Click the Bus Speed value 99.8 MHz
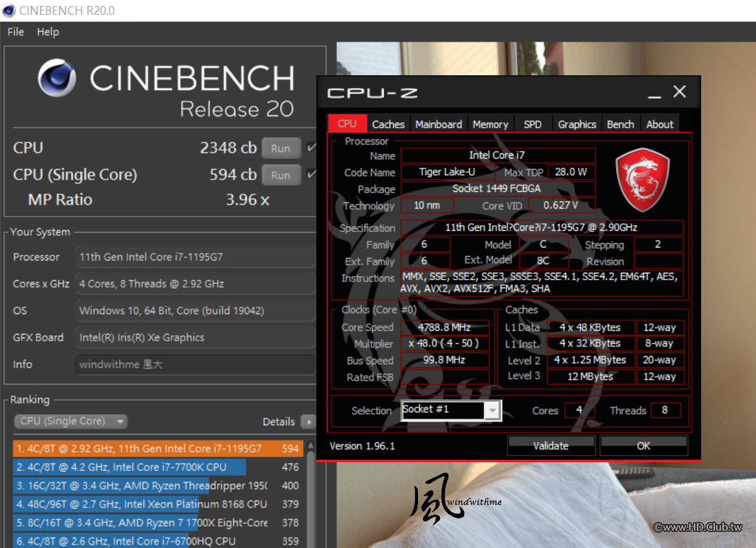The image size is (756, 548). [x=445, y=360]
